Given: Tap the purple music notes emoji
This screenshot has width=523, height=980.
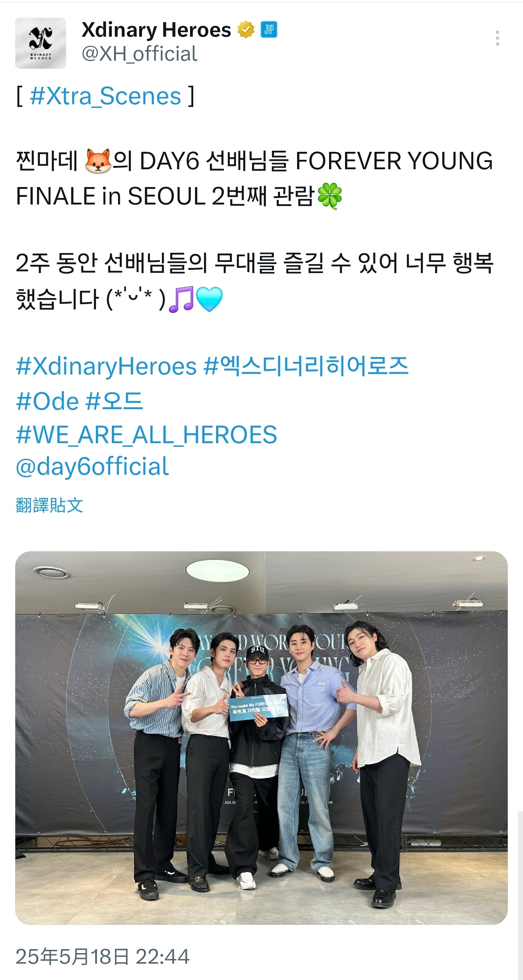Looking at the screenshot, I should [x=181, y=299].
